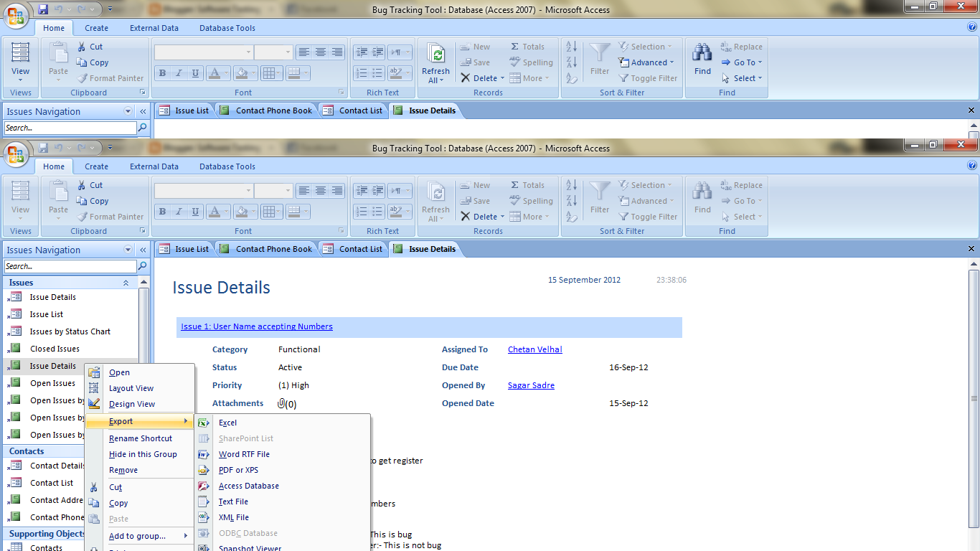
Task: Click Contact List form icon in navigation pane
Action: (14, 483)
